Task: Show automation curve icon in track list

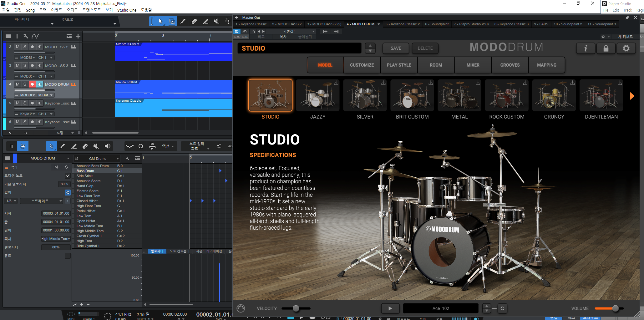Action: 35,36
